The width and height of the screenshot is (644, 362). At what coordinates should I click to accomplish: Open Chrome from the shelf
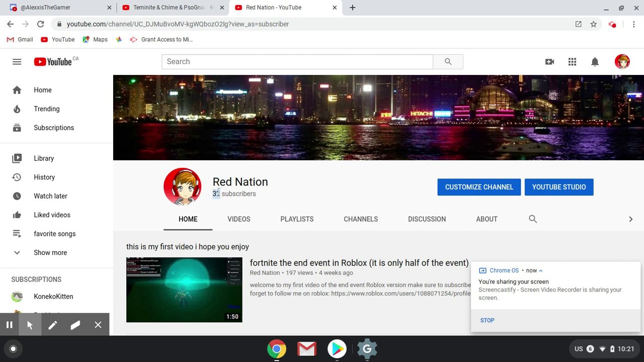pos(276,348)
